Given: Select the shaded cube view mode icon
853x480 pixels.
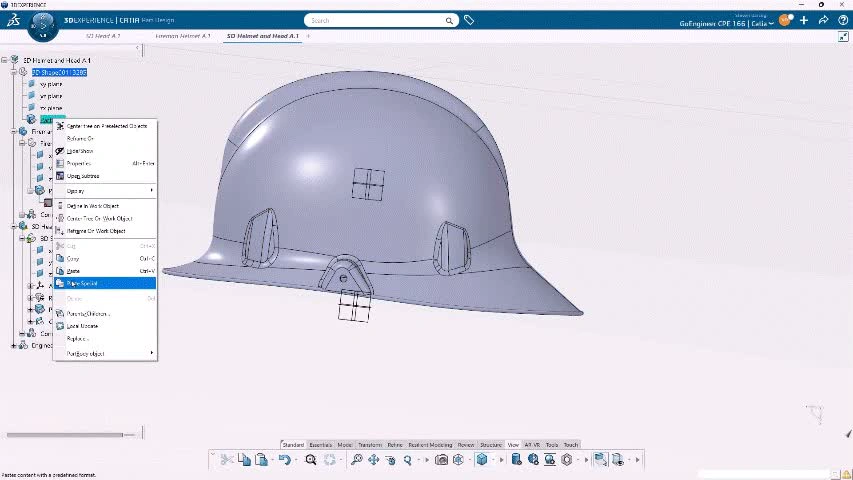Looking at the screenshot, I should (x=481, y=460).
